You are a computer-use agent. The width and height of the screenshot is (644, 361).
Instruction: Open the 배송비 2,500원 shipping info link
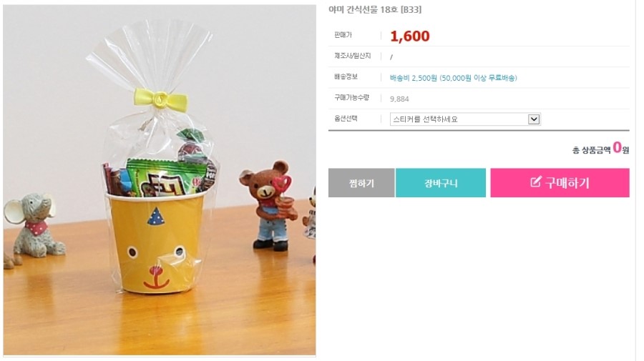point(454,78)
